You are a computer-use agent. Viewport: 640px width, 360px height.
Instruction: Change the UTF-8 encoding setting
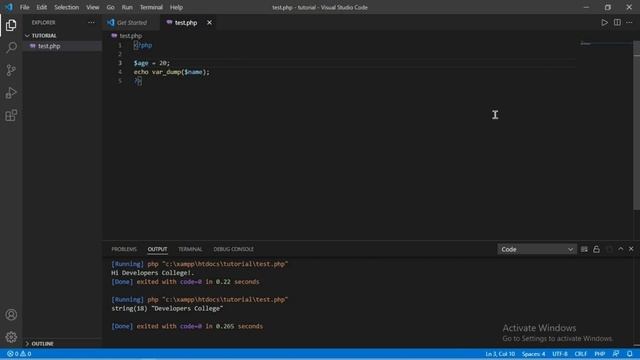coord(560,354)
